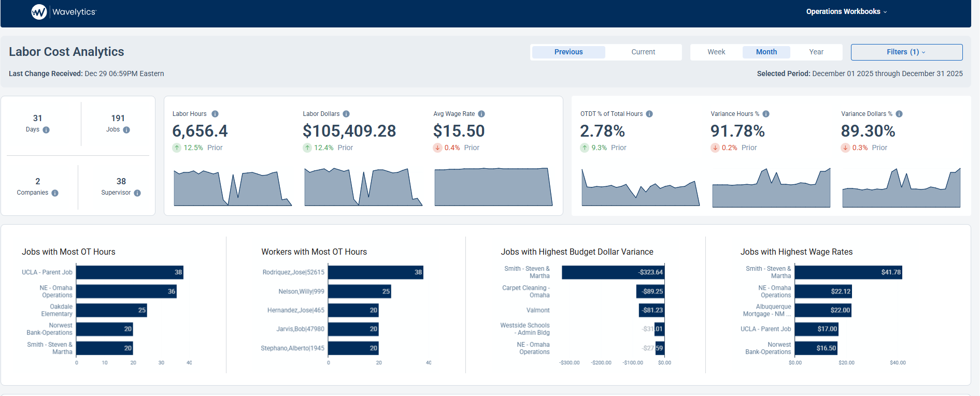Show Labor Dollars info tooltip icon
The height and width of the screenshot is (396, 980).
pos(346,114)
